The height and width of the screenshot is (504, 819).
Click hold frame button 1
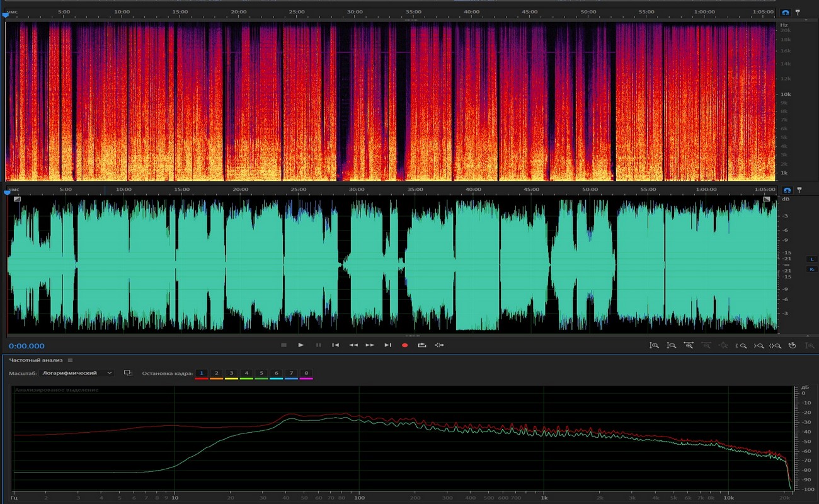click(201, 373)
